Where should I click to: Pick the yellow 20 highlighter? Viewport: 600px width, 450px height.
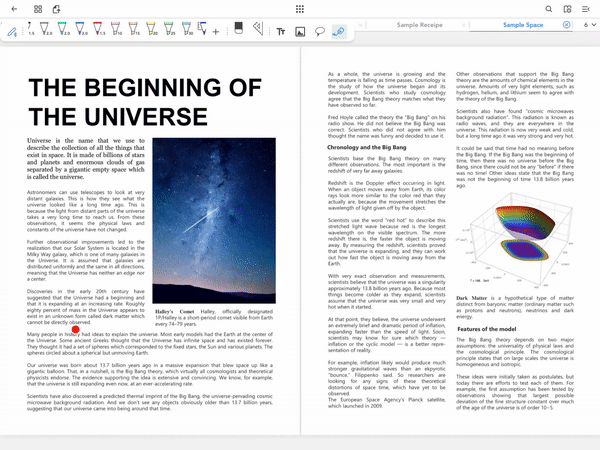pos(151,29)
